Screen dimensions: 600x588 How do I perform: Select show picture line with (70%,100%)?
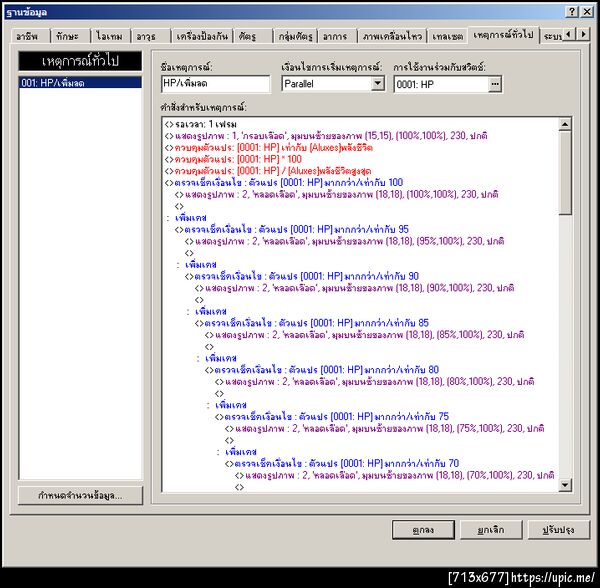coord(394,475)
